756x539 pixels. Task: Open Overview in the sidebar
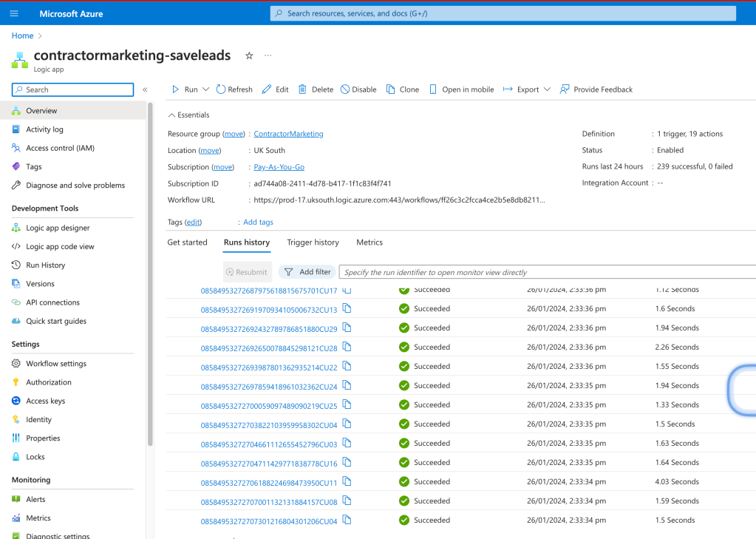pyautogui.click(x=73, y=110)
